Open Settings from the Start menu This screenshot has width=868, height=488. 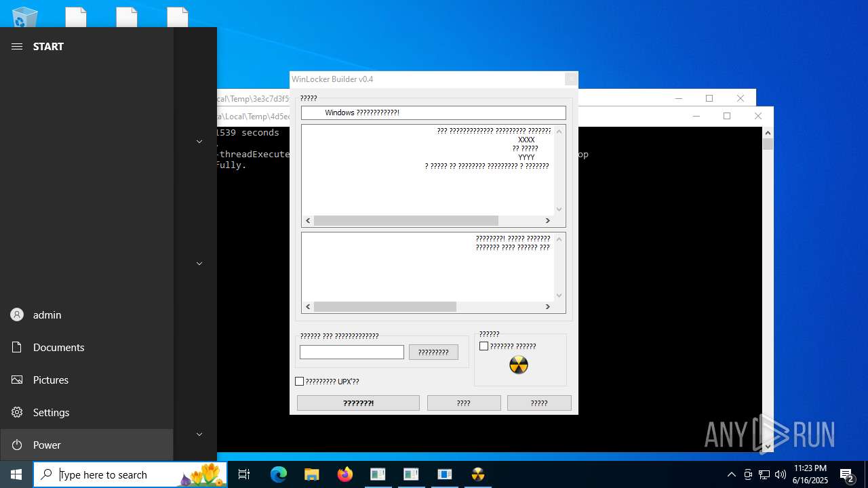(x=87, y=412)
